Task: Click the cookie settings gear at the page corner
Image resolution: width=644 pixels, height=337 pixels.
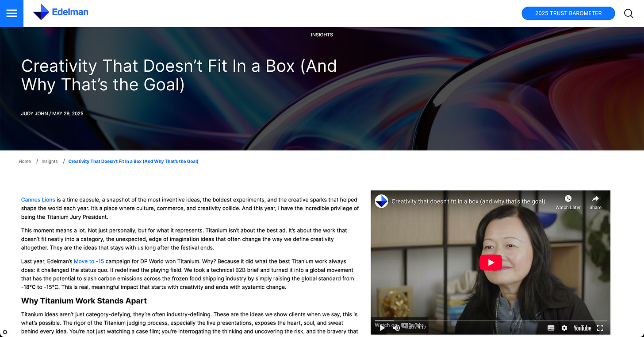Action: pyautogui.click(x=5, y=332)
